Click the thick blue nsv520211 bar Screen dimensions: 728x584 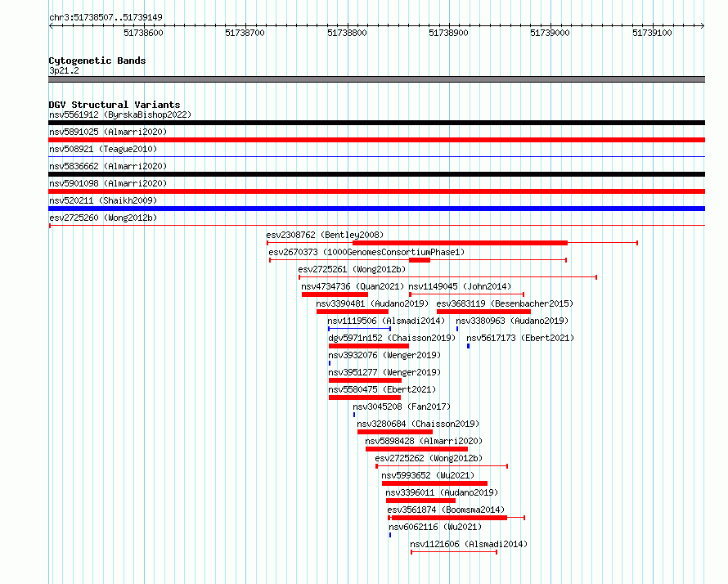pyautogui.click(x=376, y=209)
